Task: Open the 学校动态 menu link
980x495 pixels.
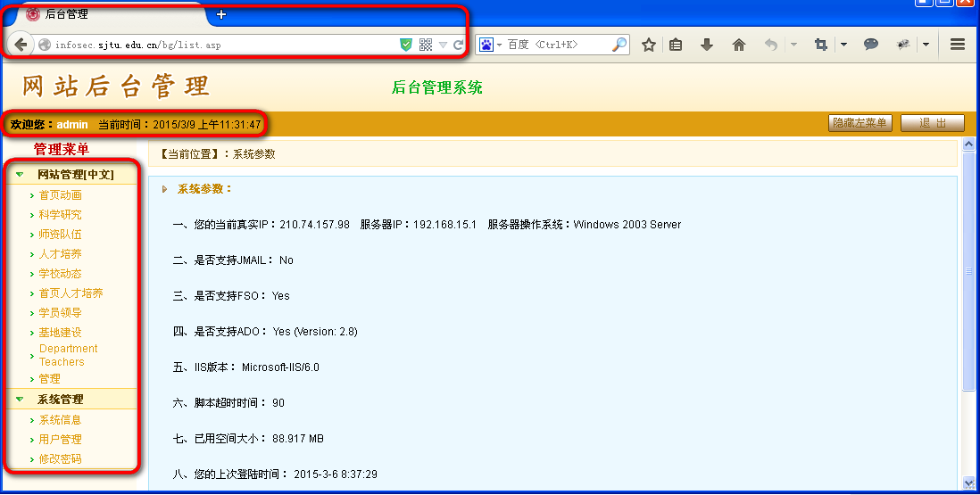Action: 60,274
